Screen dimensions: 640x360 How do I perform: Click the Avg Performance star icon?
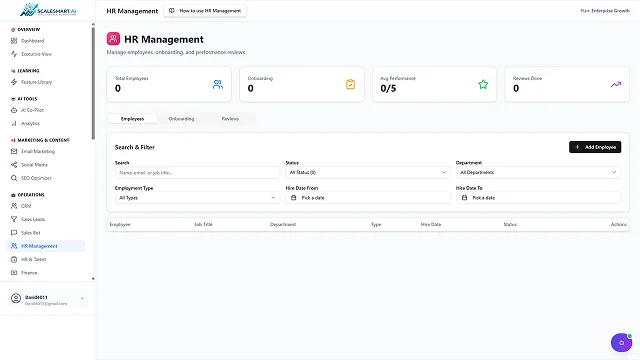483,84
